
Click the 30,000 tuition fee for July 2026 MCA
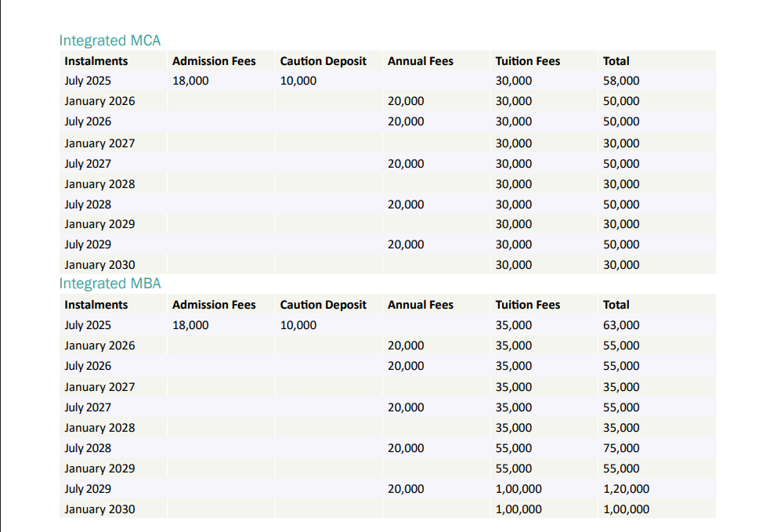pyautogui.click(x=512, y=121)
